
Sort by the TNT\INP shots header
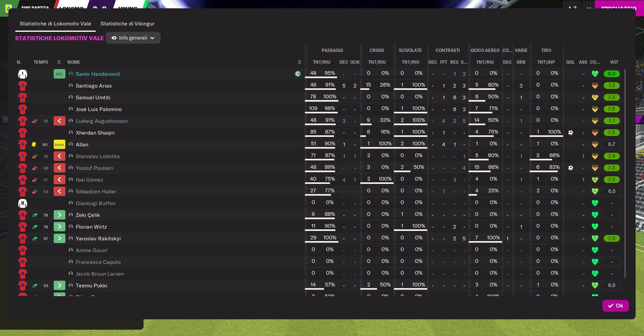point(546,62)
